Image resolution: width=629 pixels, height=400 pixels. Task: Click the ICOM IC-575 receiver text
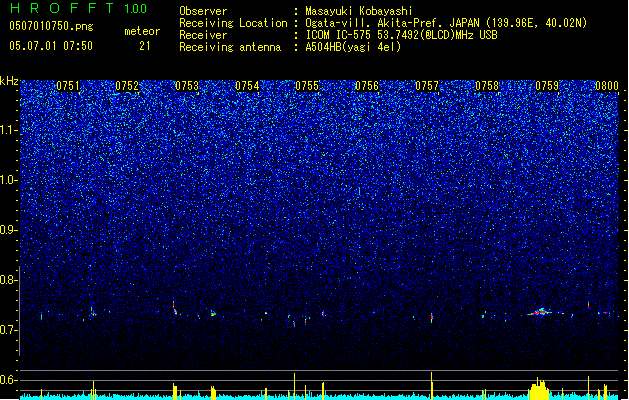(401, 35)
